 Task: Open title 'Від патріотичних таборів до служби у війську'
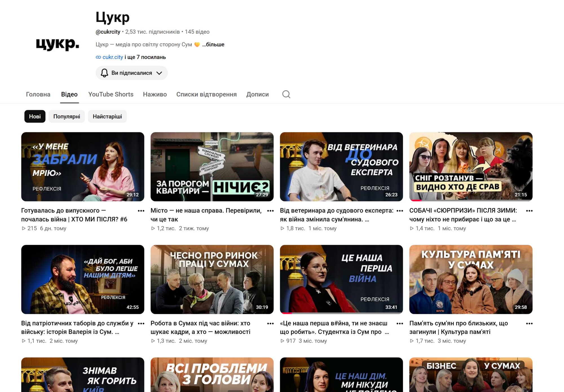point(77,327)
